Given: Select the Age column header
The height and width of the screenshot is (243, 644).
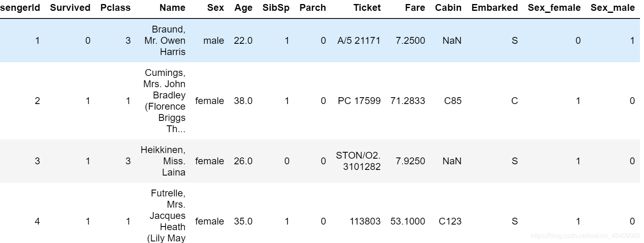Looking at the screenshot, I should click(x=243, y=8).
